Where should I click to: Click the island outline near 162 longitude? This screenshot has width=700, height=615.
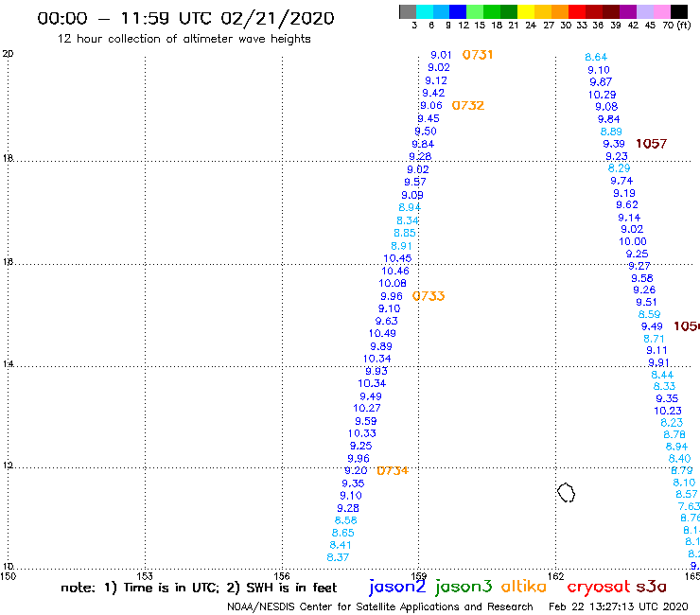(566, 493)
